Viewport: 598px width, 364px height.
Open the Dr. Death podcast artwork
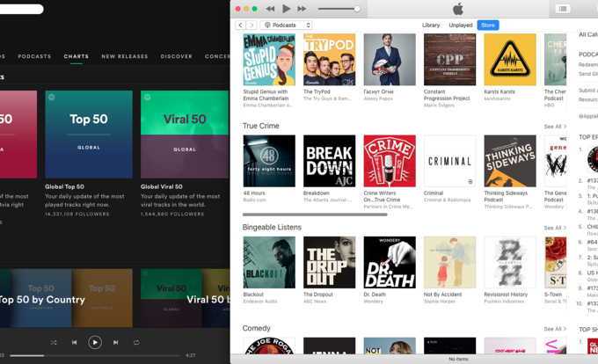pyautogui.click(x=390, y=262)
